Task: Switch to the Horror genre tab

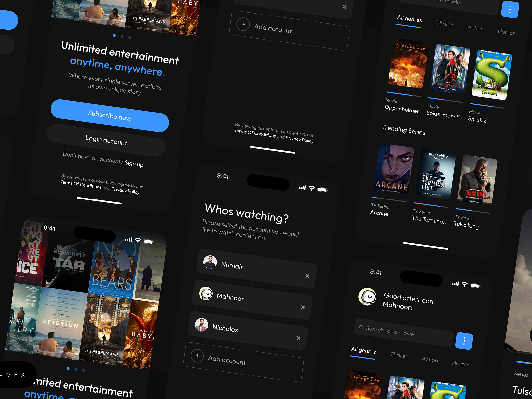Action: (x=507, y=32)
